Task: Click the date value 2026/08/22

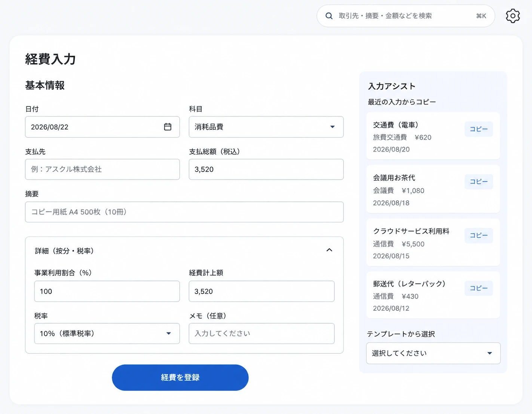Action: click(x=50, y=127)
